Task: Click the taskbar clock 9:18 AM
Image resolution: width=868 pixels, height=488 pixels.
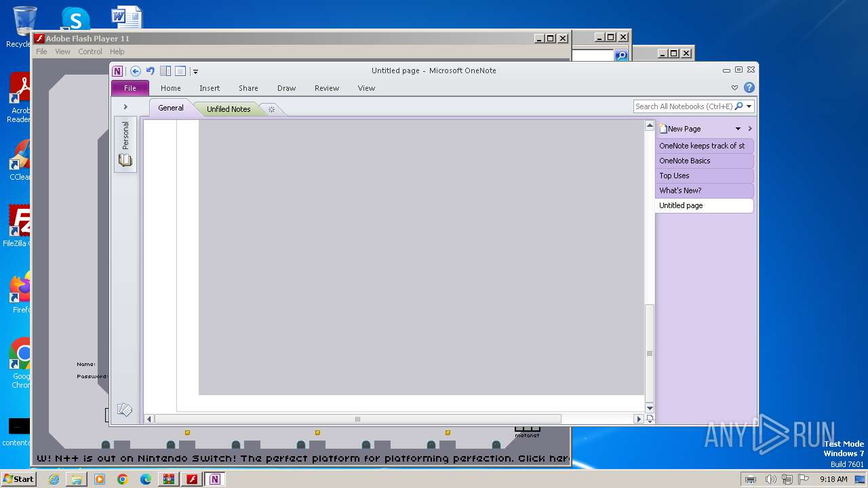Action: pos(833,479)
